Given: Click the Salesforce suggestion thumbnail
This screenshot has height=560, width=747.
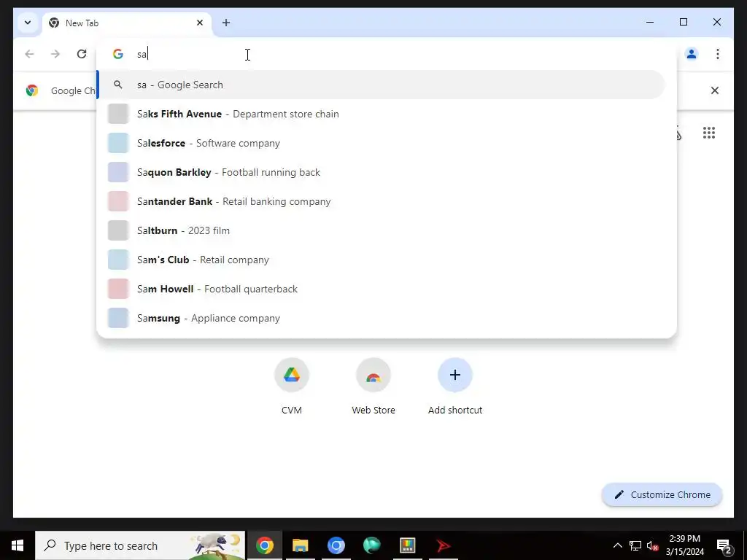Looking at the screenshot, I should click(118, 143).
